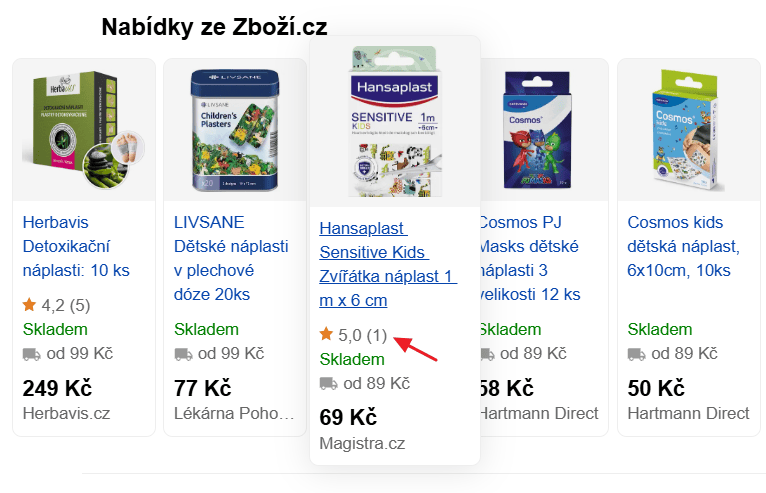Click the 69 Kč Hansaplast price
Image resolution: width=766 pixels, height=493 pixels.
tap(347, 417)
